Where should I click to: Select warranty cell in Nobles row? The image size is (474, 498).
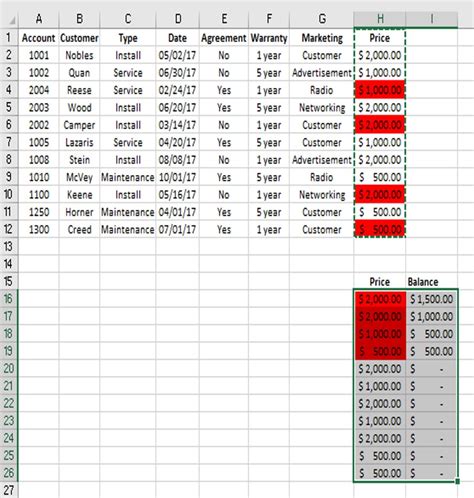pyautogui.click(x=269, y=55)
